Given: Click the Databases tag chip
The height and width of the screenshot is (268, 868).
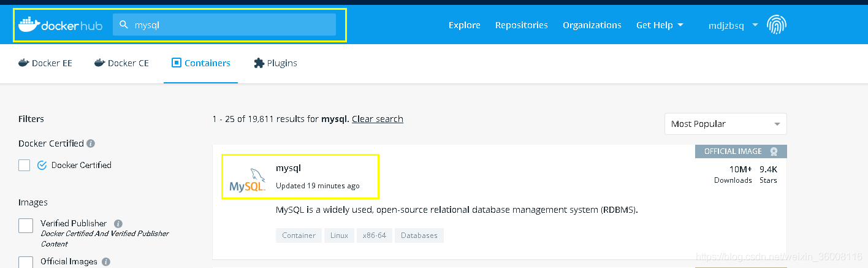Looking at the screenshot, I should tap(419, 235).
